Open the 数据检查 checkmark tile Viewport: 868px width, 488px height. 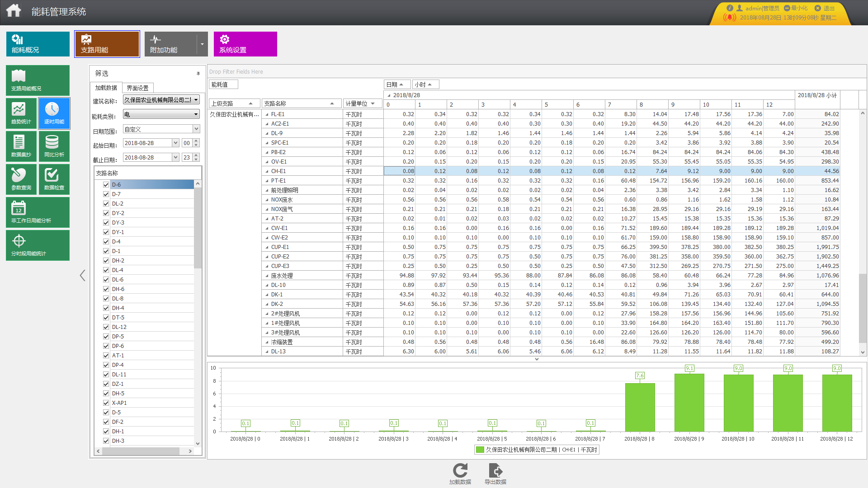(x=54, y=179)
